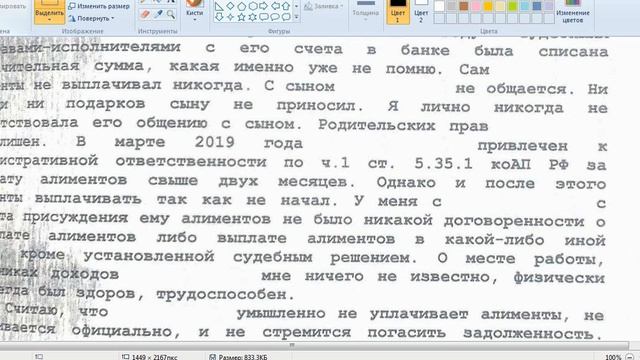Screen dimensions: 640x360
Task: Pick the light gray color swatch
Action: click(451, 6)
